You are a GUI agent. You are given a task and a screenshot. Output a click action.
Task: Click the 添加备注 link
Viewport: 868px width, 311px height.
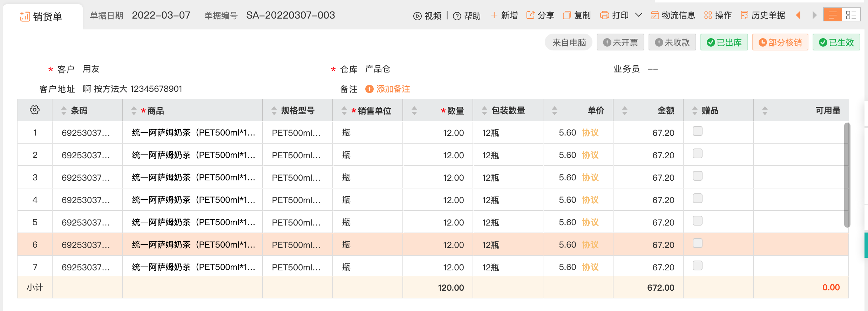[393, 89]
